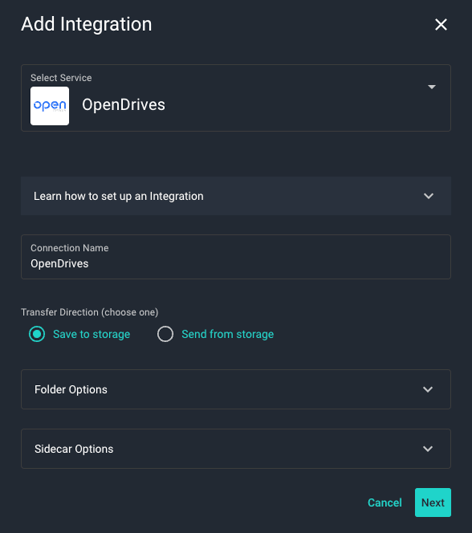Expand the Sidecar Options section
This screenshot has height=533, width=472.
[236, 449]
